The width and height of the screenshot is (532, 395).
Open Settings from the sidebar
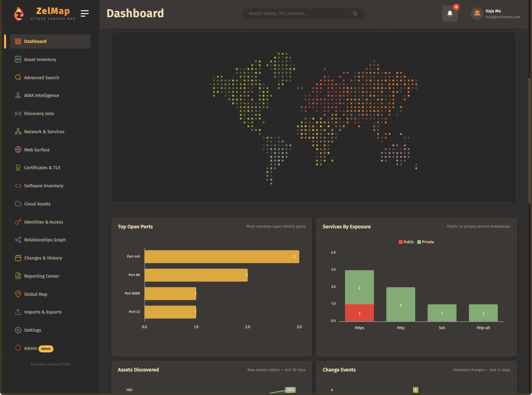tap(32, 330)
